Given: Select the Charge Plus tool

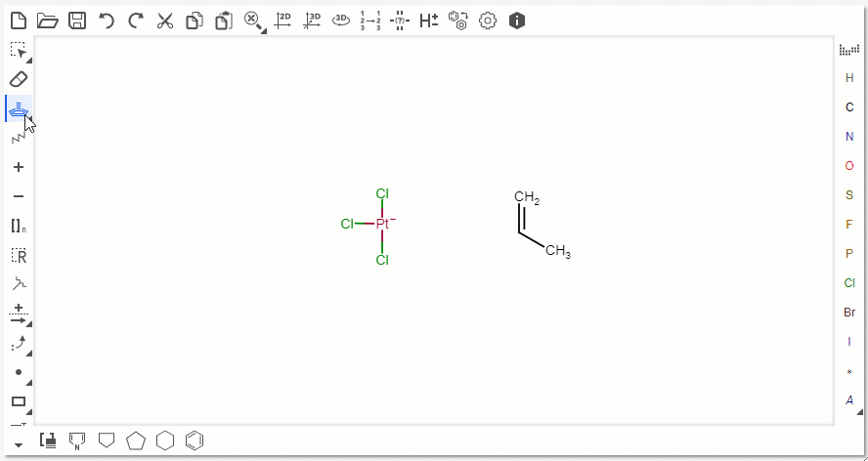Looking at the screenshot, I should tap(18, 167).
